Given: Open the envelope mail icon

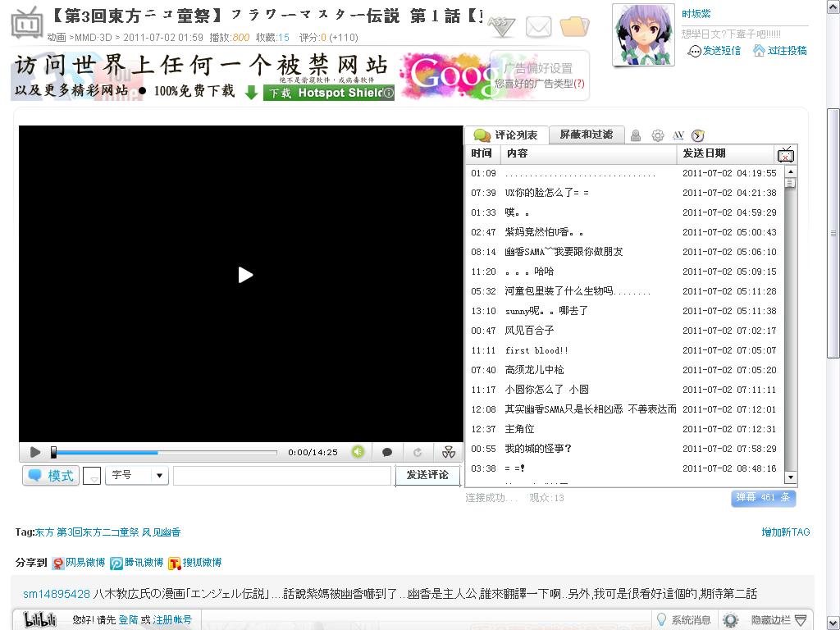Looking at the screenshot, I should pyautogui.click(x=538, y=27).
